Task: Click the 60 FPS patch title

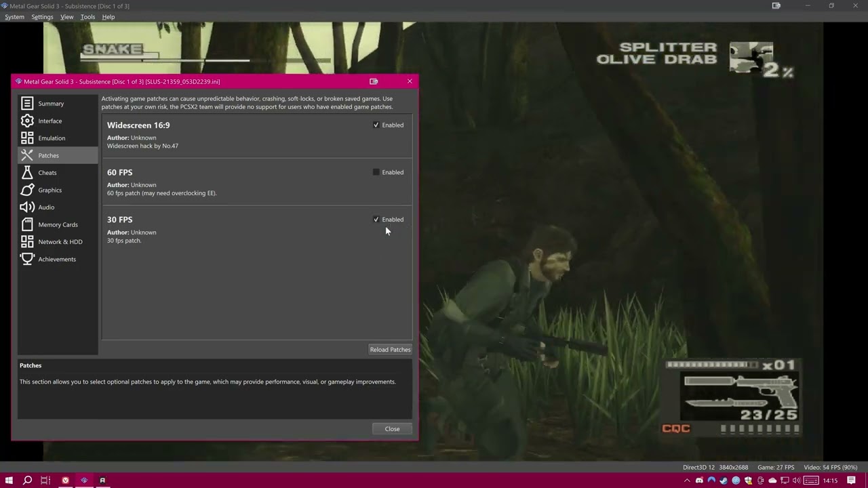Action: tap(119, 173)
